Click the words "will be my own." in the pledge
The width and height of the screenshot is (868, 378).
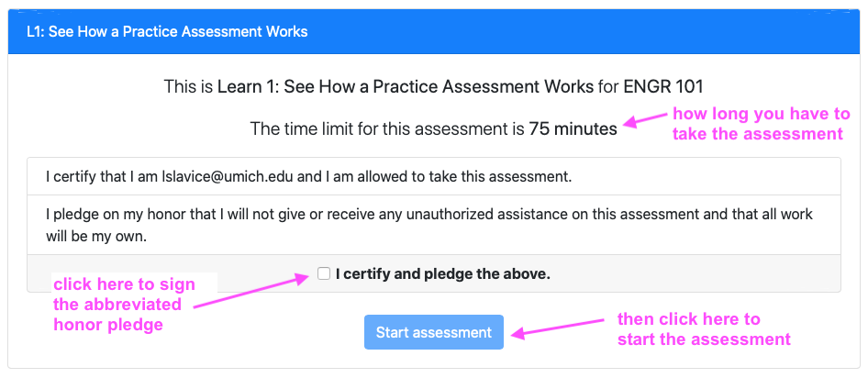coord(96,237)
